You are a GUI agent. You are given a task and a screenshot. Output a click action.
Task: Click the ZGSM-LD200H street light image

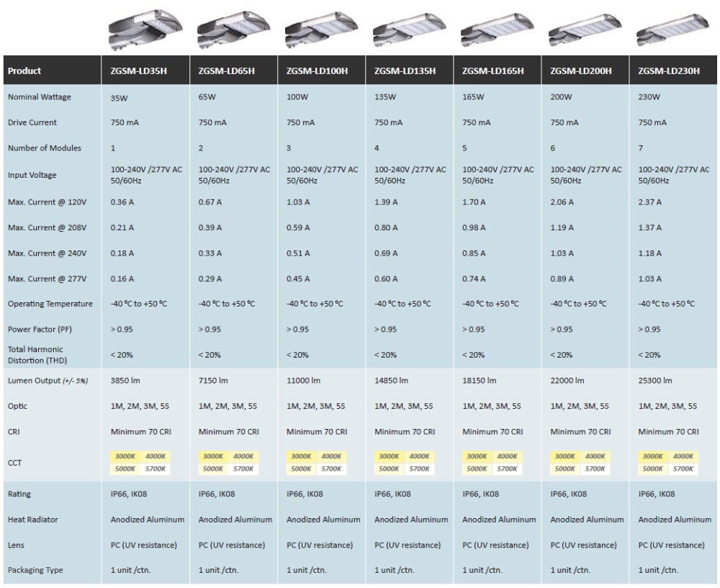tap(585, 31)
